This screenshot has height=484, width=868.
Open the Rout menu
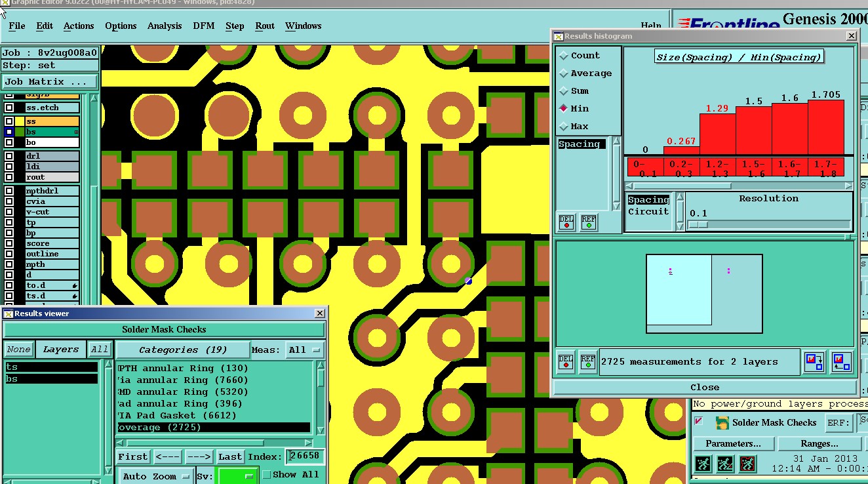pyautogui.click(x=265, y=26)
